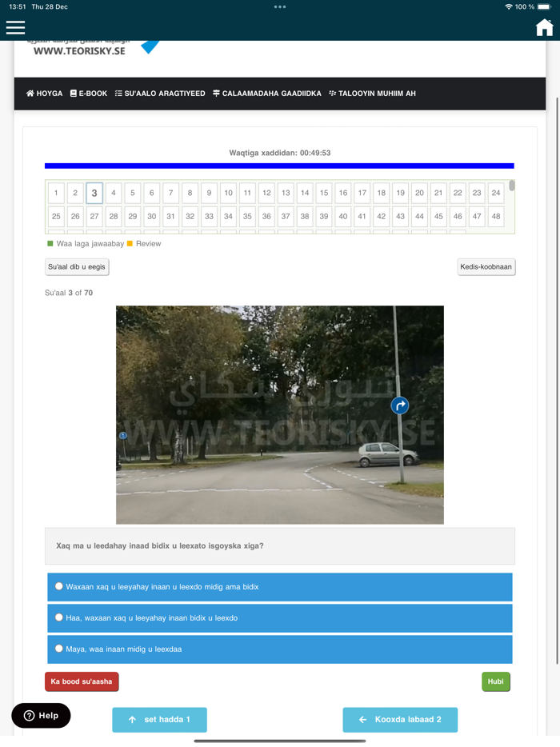The width and height of the screenshot is (560, 747).
Task: Open the Help chat widget
Action: tap(41, 716)
